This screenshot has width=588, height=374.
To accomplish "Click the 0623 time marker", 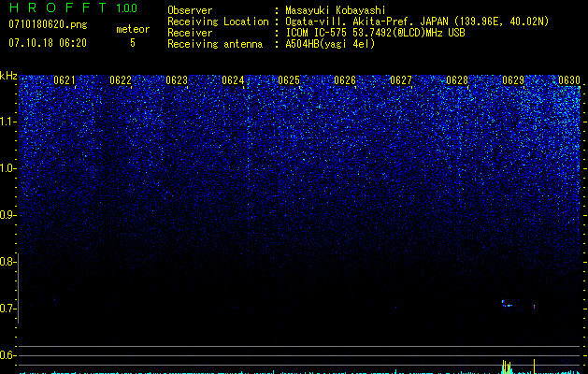I will (x=177, y=80).
